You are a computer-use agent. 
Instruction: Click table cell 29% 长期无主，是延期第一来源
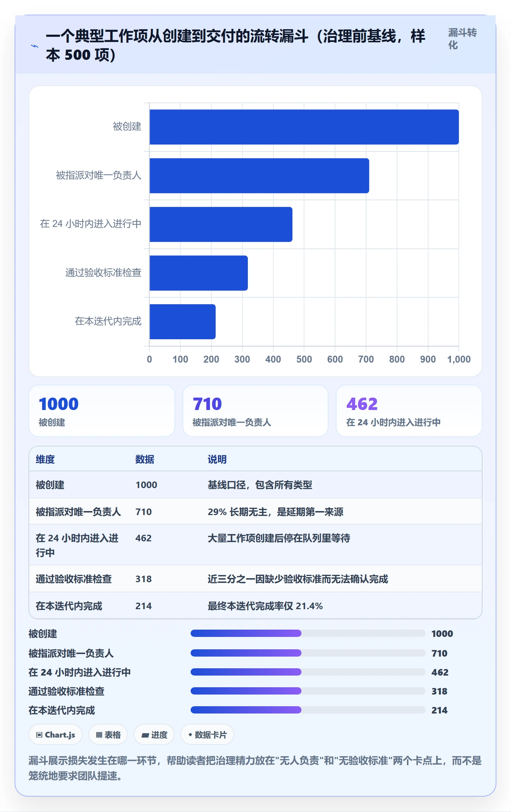tap(276, 512)
